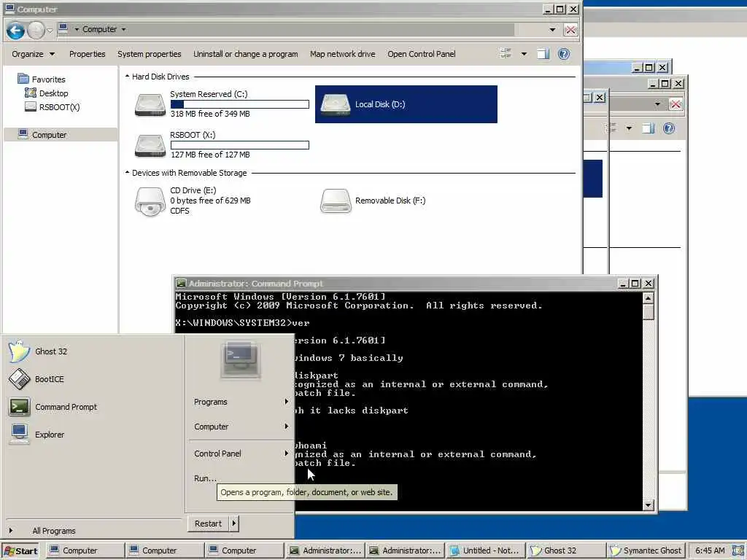This screenshot has height=560, width=747.
Task: Click the Forward arrow in Computer window
Action: click(x=36, y=31)
